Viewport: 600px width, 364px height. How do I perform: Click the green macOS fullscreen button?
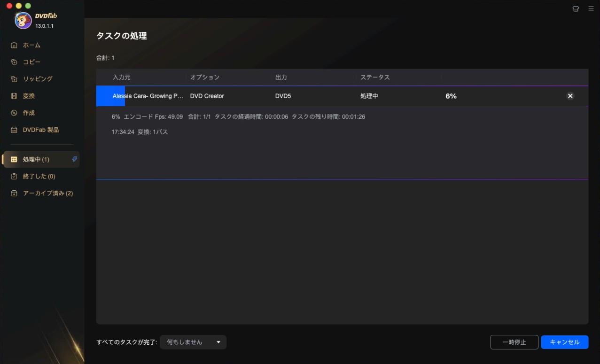pyautogui.click(x=28, y=6)
